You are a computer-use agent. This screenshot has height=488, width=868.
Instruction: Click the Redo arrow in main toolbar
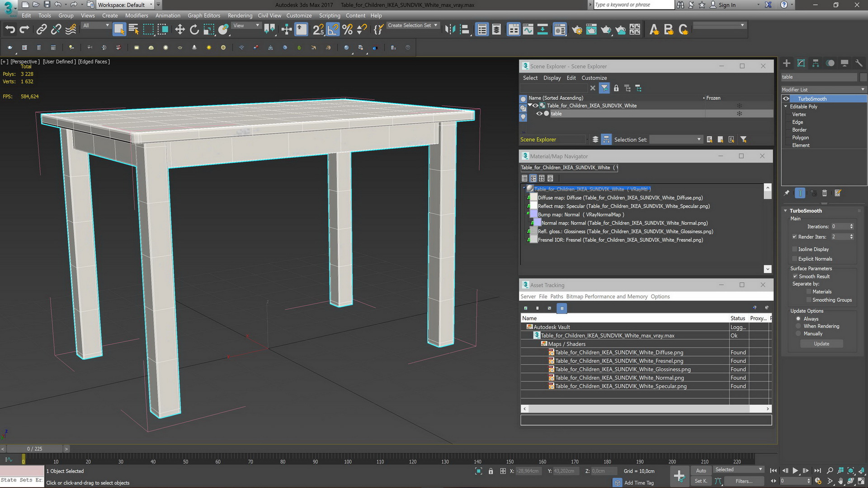[24, 30]
